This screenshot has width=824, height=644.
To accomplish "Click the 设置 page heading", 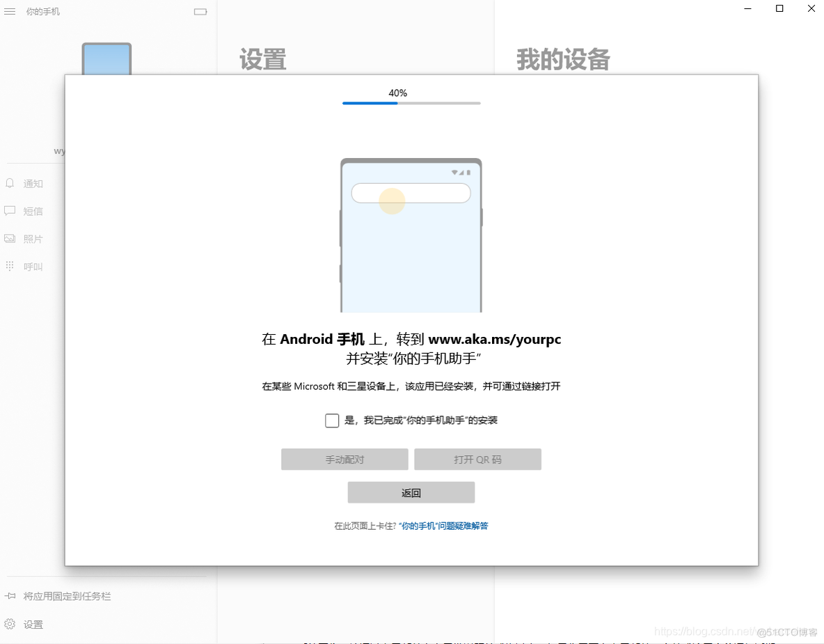I will pyautogui.click(x=263, y=59).
